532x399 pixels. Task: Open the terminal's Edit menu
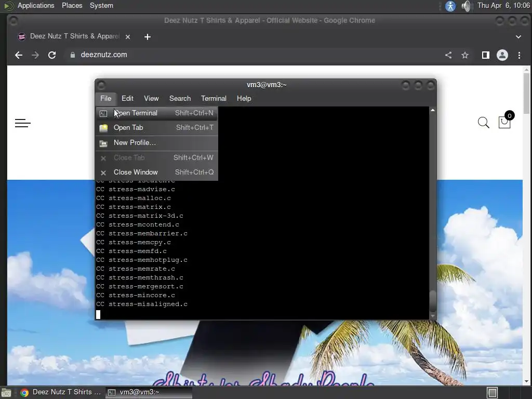coord(127,98)
